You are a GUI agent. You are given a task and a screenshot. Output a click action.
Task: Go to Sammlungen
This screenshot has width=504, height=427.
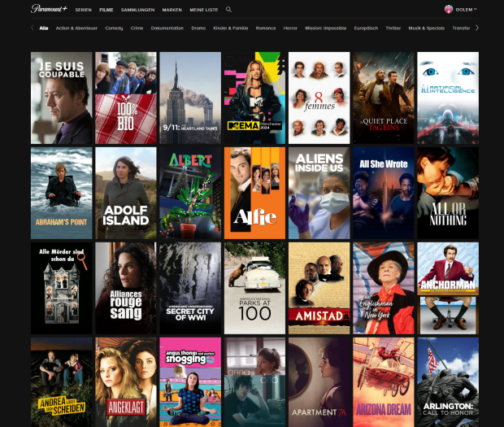[137, 10]
